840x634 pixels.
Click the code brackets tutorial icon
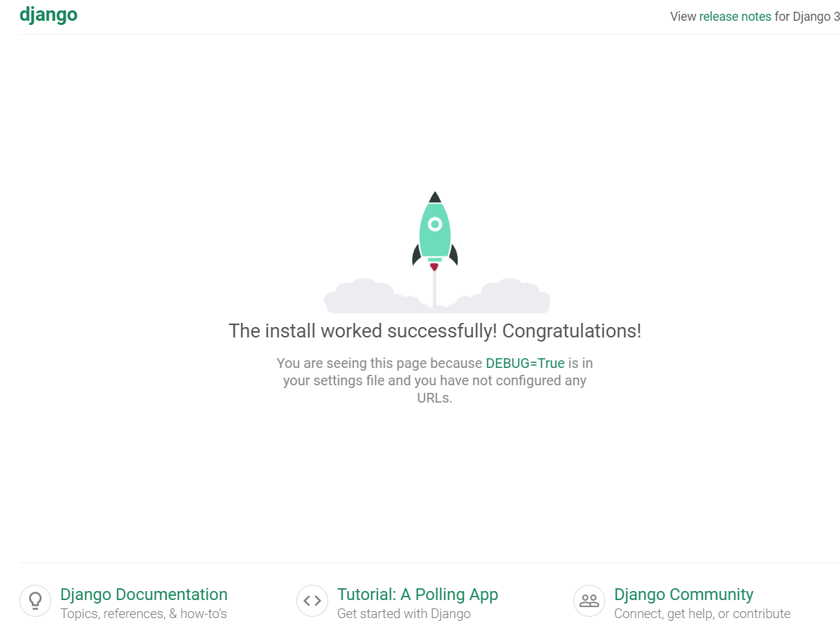tap(312, 601)
